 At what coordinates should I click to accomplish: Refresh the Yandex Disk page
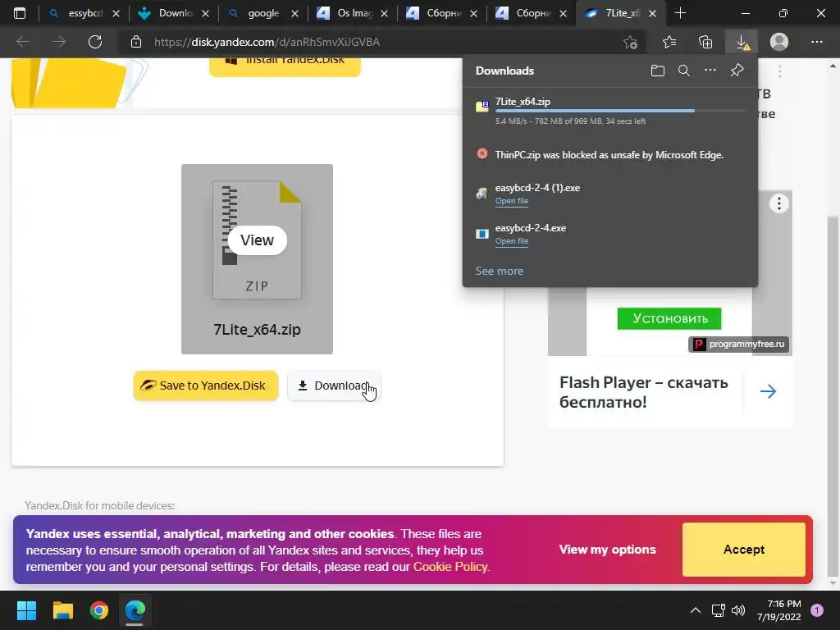tap(95, 42)
